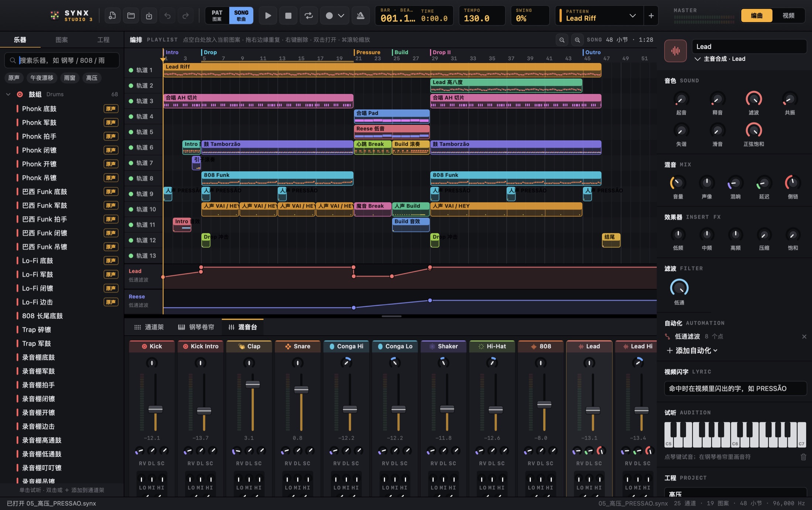Switch to 通道架 tab
The height and width of the screenshot is (510, 812).
coord(149,327)
